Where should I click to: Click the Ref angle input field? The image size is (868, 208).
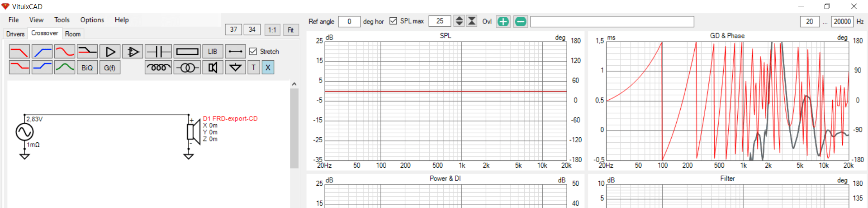349,21
